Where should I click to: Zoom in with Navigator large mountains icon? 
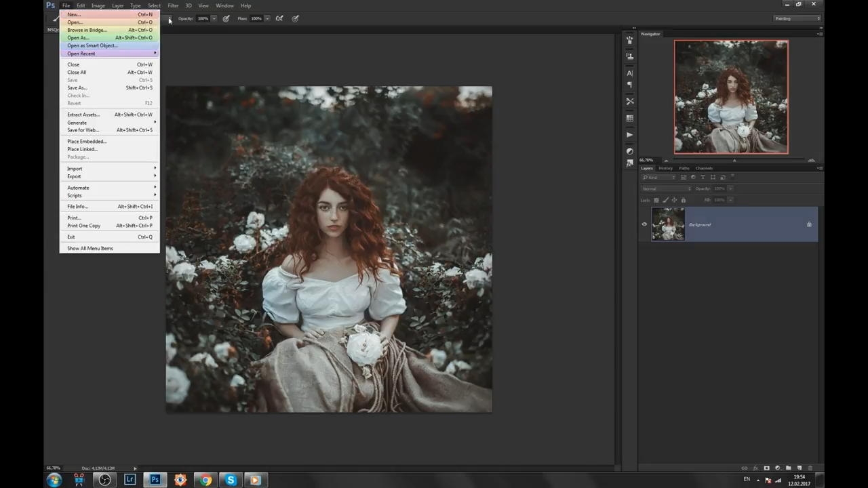coord(812,160)
